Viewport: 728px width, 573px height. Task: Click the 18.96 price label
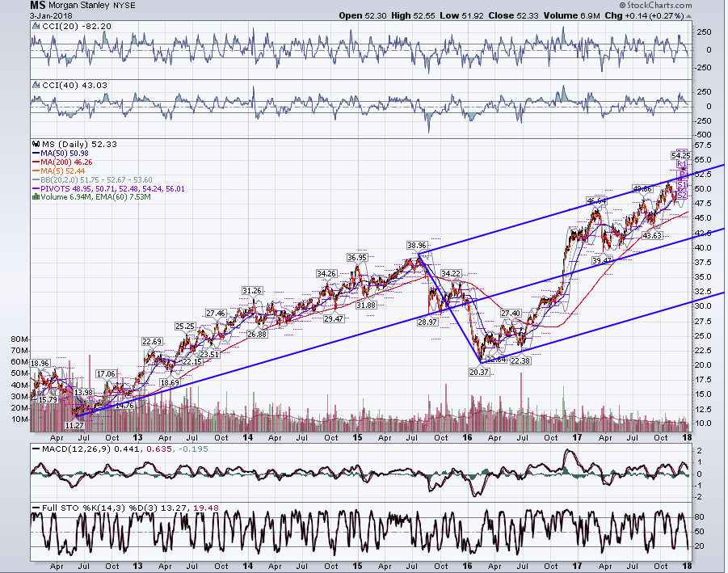40,363
